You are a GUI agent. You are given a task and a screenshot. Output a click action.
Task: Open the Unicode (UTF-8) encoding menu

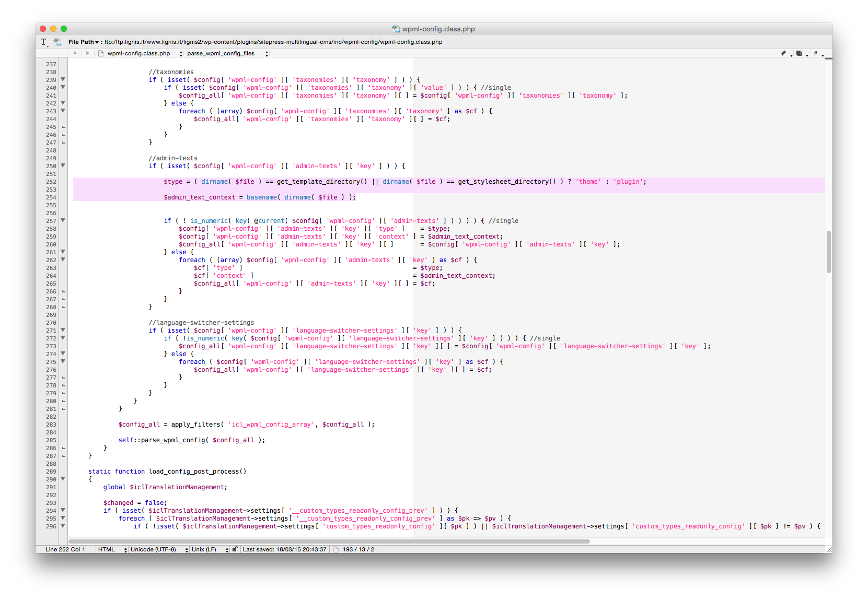pos(159,549)
